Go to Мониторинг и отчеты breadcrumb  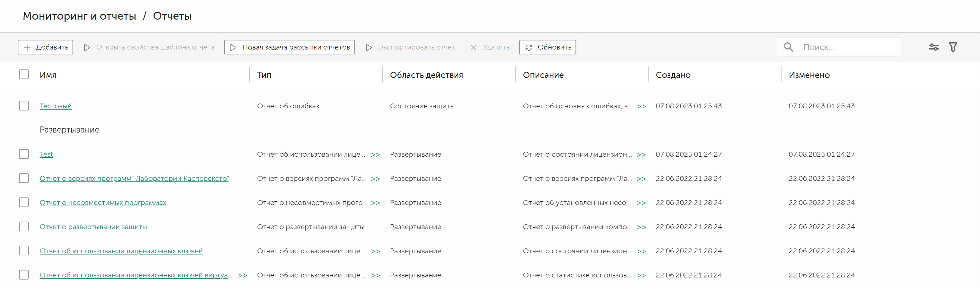[x=79, y=16]
